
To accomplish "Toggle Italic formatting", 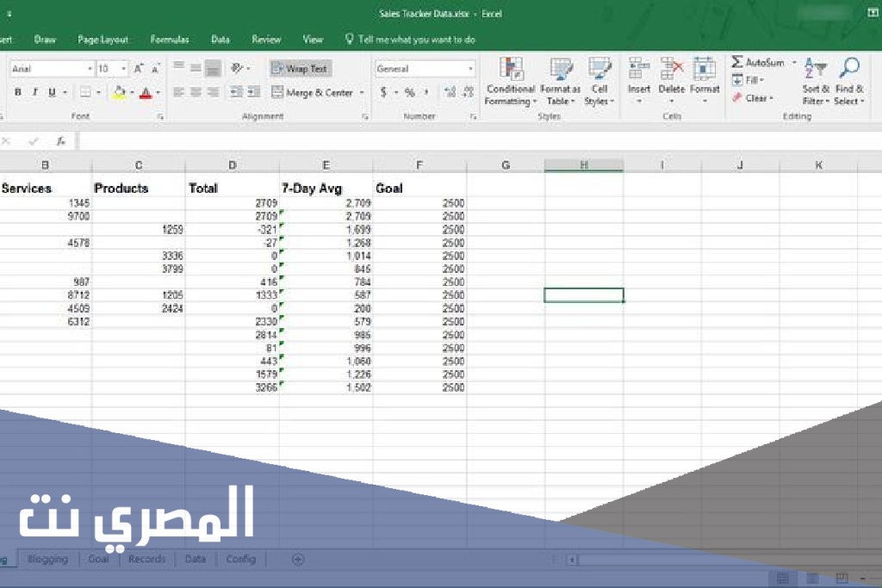I will pyautogui.click(x=35, y=92).
